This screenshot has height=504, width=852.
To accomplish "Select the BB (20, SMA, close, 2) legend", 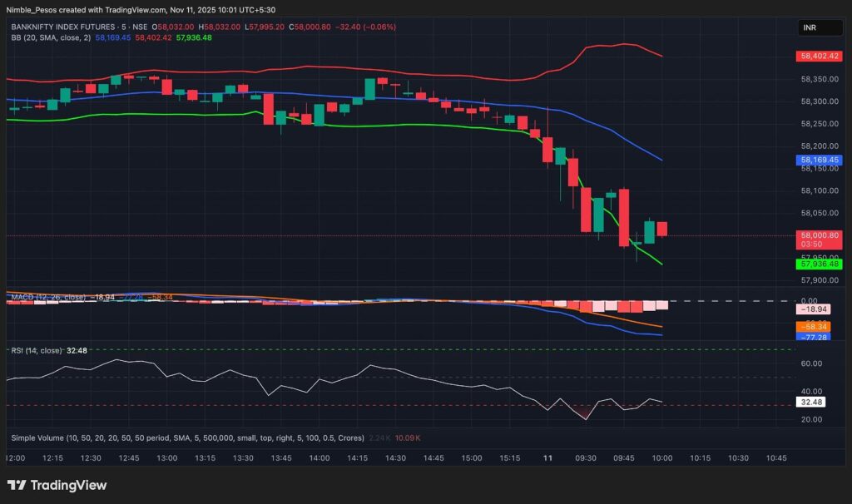I will pos(52,37).
